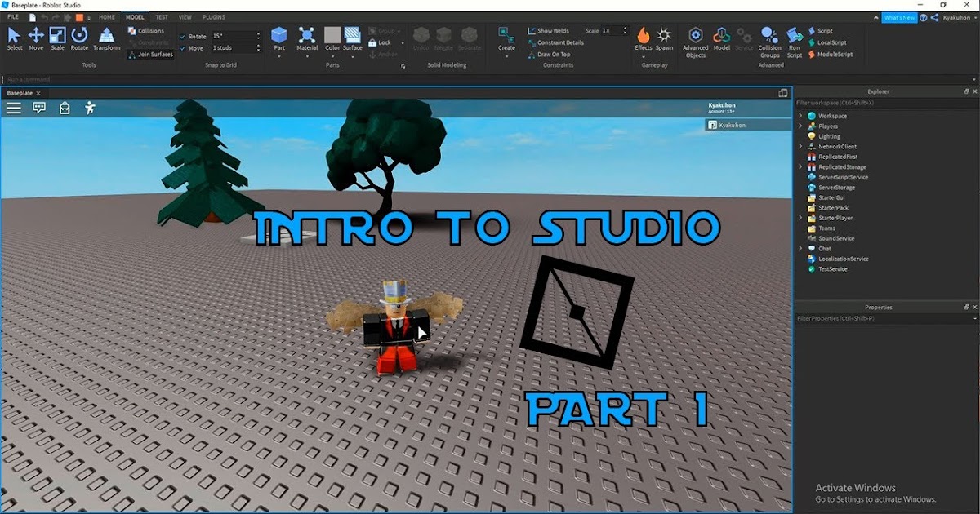Image resolution: width=980 pixels, height=514 pixels.
Task: Click the Run Script icon
Action: pos(795,34)
